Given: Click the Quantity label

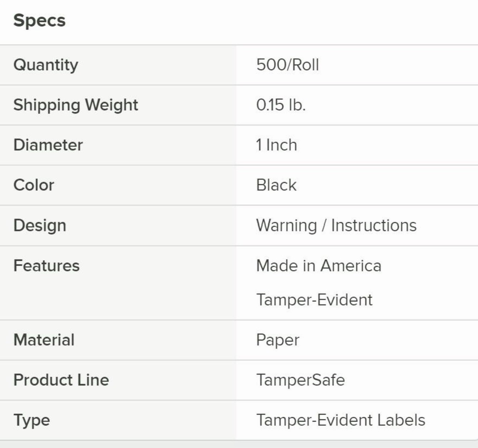Looking at the screenshot, I should coord(46,65).
